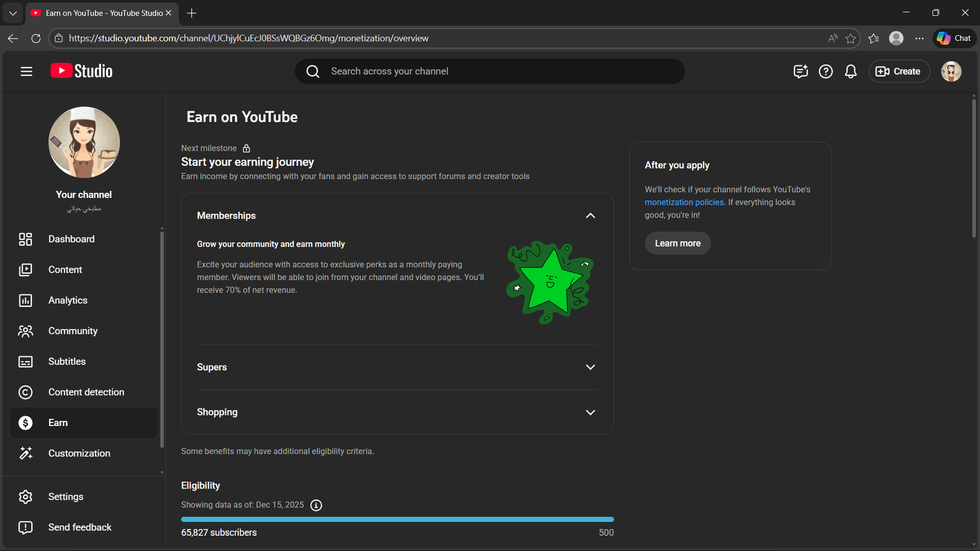The width and height of the screenshot is (980, 551).
Task: Open Analytics from the sidebar
Action: (67, 301)
